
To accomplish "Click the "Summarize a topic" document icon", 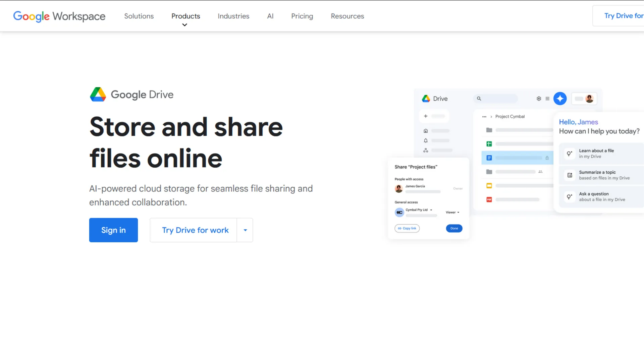I will 569,175.
